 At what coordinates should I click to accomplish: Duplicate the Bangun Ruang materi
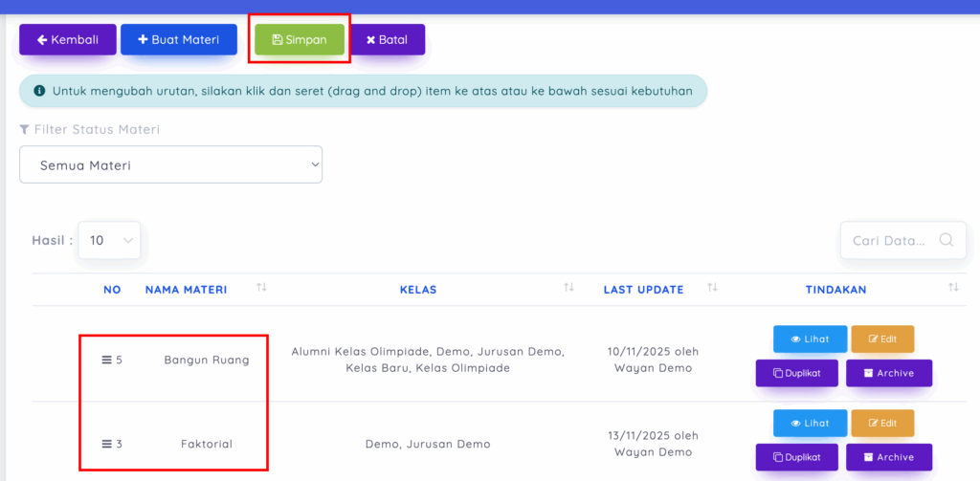[796, 373]
